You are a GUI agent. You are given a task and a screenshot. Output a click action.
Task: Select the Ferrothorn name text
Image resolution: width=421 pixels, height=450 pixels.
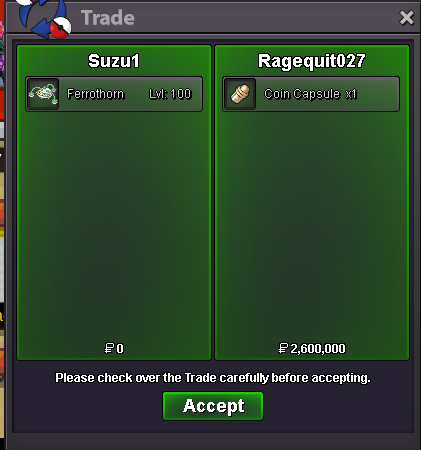click(96, 94)
